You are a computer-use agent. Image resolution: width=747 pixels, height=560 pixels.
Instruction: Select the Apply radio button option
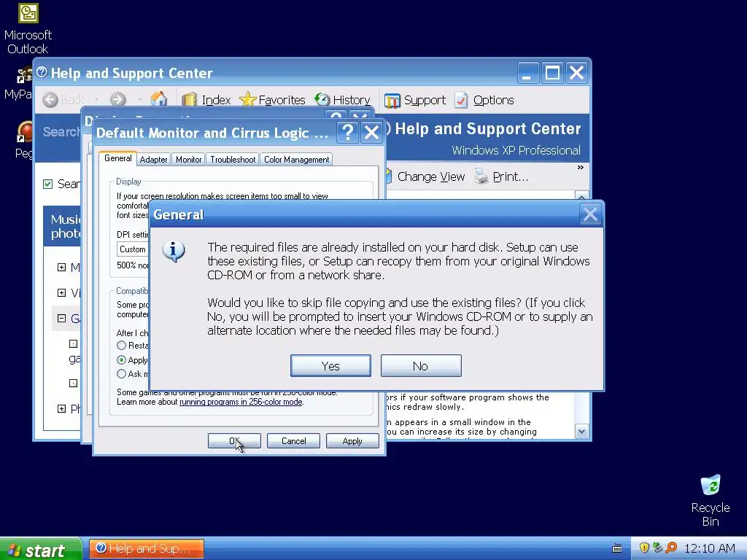point(122,360)
